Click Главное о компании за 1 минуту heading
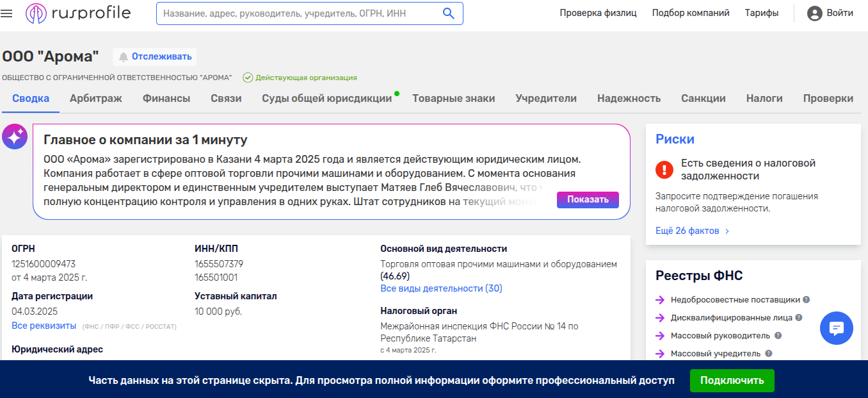 [145, 140]
